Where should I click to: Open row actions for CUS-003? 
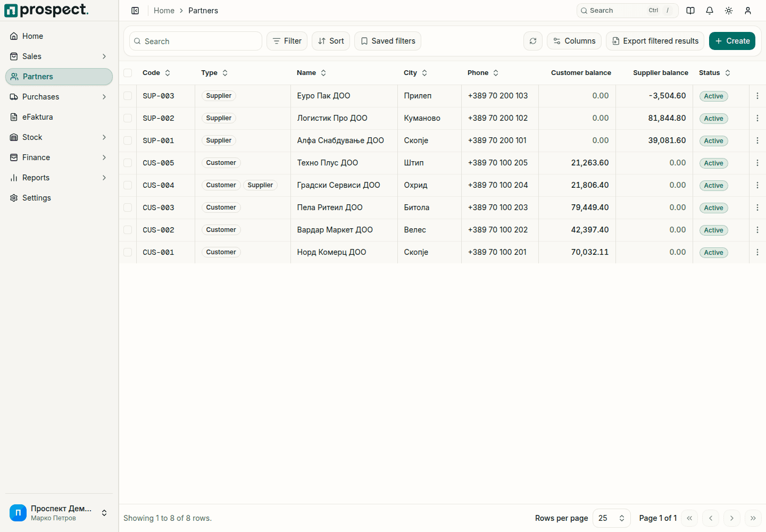click(x=757, y=207)
